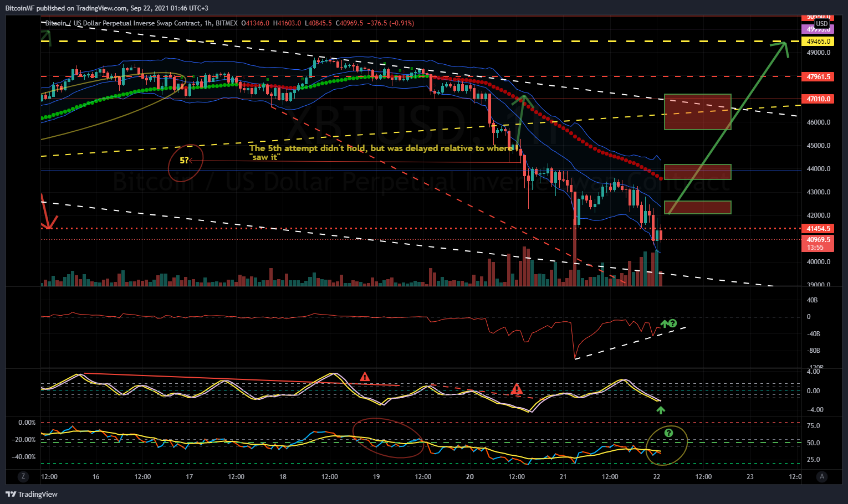Select the '5?' label inside red ellipse

[x=184, y=161]
